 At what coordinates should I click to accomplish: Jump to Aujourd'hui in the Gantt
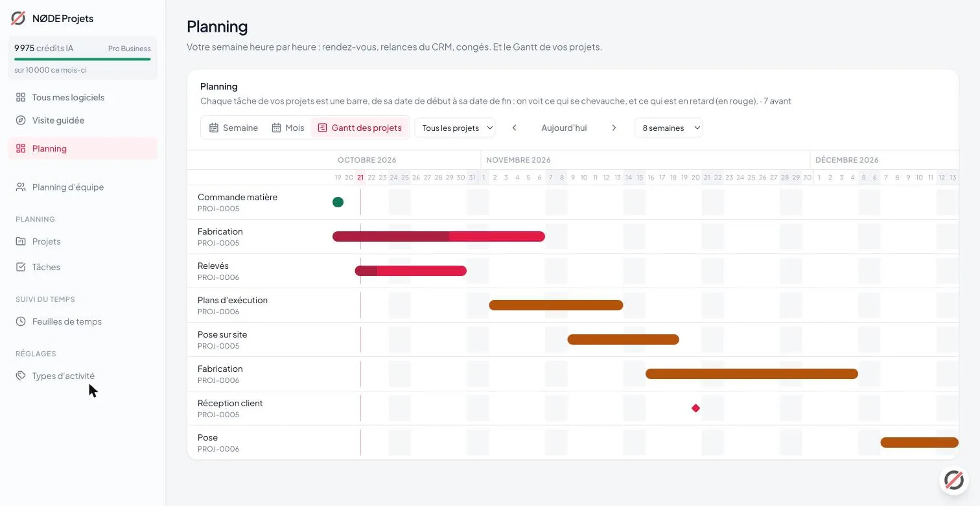click(564, 128)
